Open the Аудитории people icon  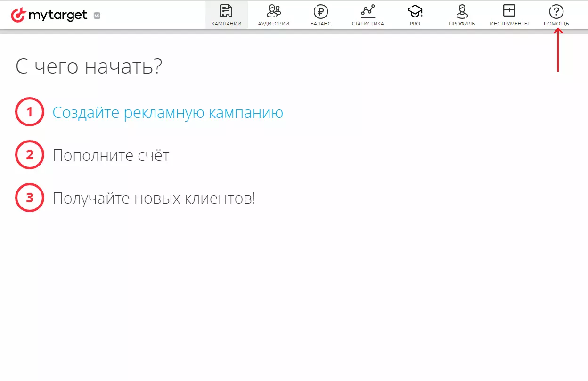[x=273, y=11]
